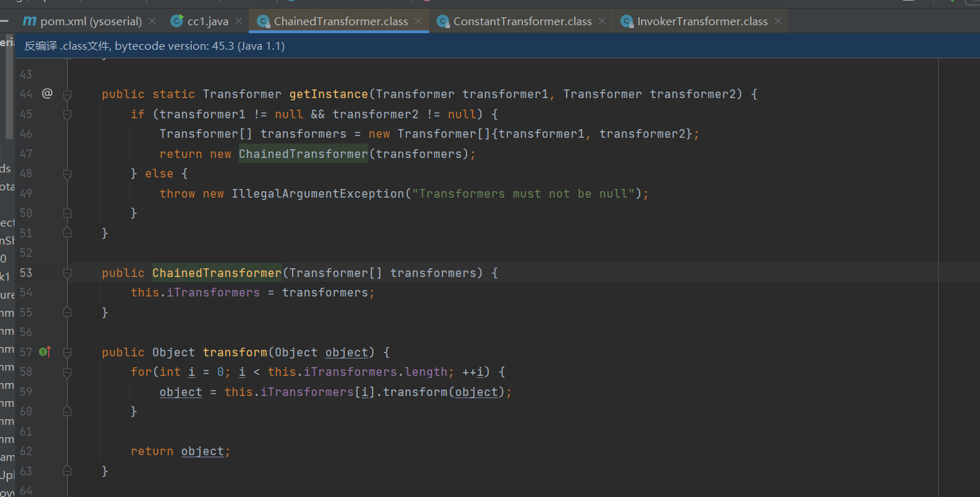Click the fold end marker on line 51
This screenshot has height=497, width=980.
(x=67, y=233)
